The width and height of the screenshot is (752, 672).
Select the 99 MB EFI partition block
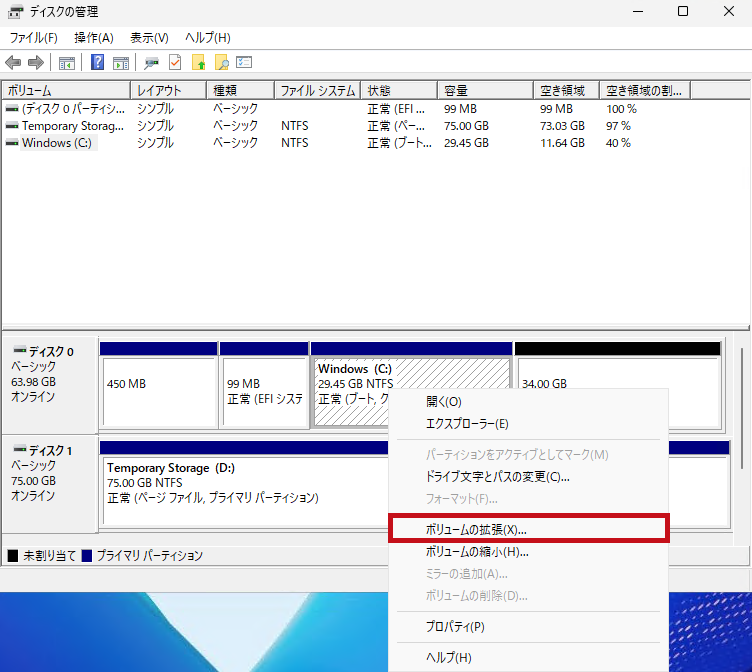[264, 384]
